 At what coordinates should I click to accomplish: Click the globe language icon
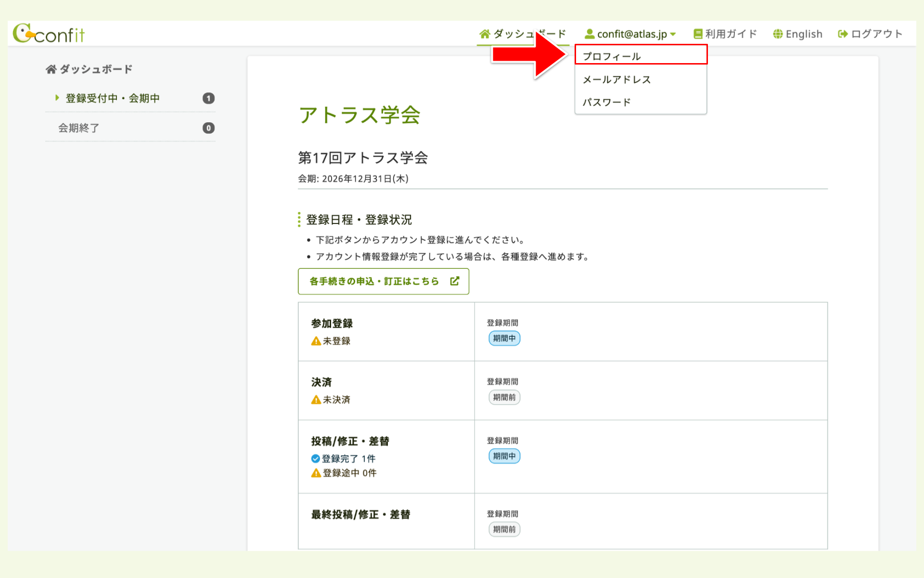[778, 34]
